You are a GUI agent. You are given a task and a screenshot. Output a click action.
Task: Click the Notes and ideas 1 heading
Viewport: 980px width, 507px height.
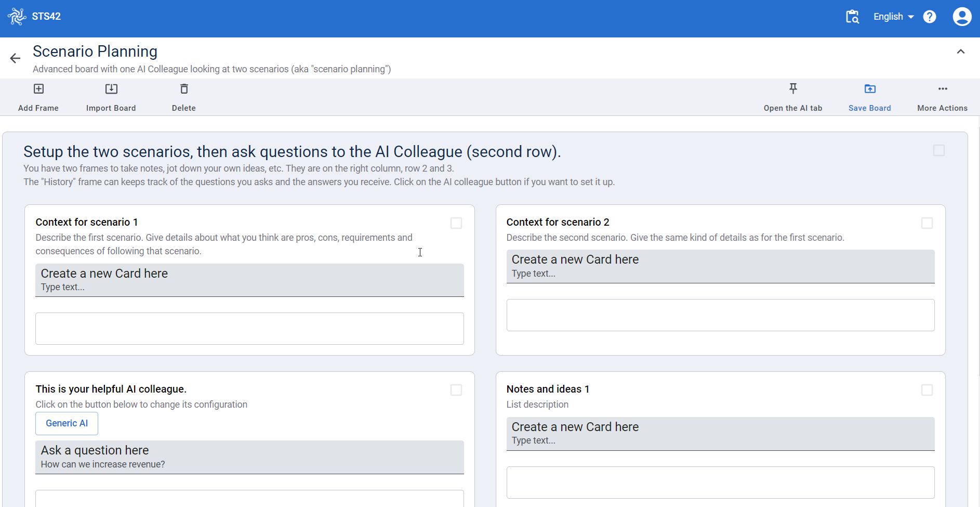point(548,389)
